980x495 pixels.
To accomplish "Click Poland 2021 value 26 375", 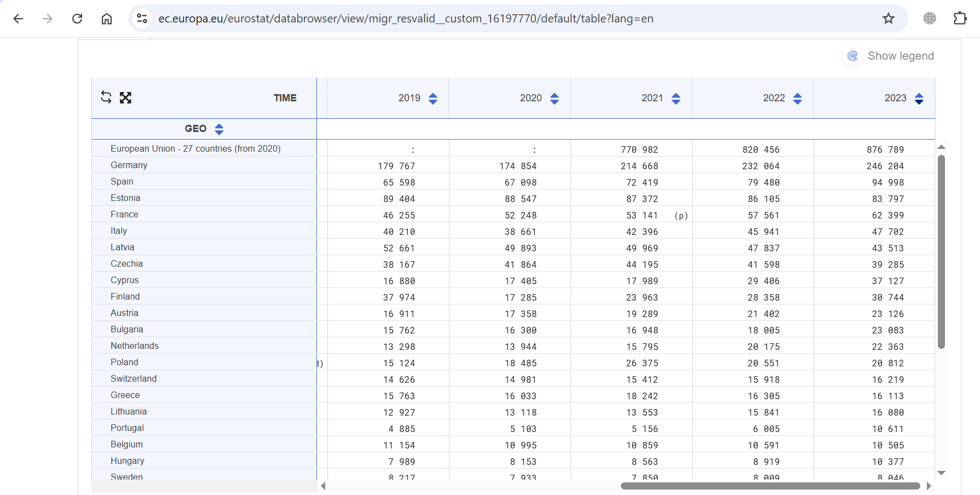I will [642, 363].
